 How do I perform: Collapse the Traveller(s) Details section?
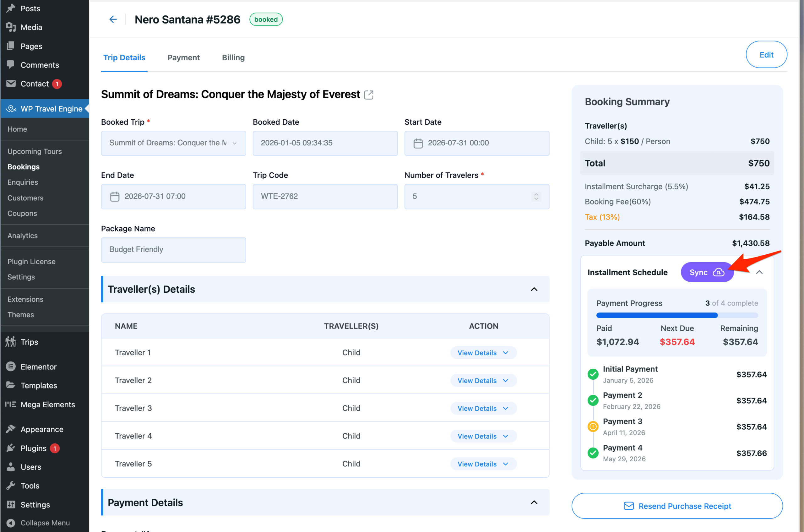534,289
